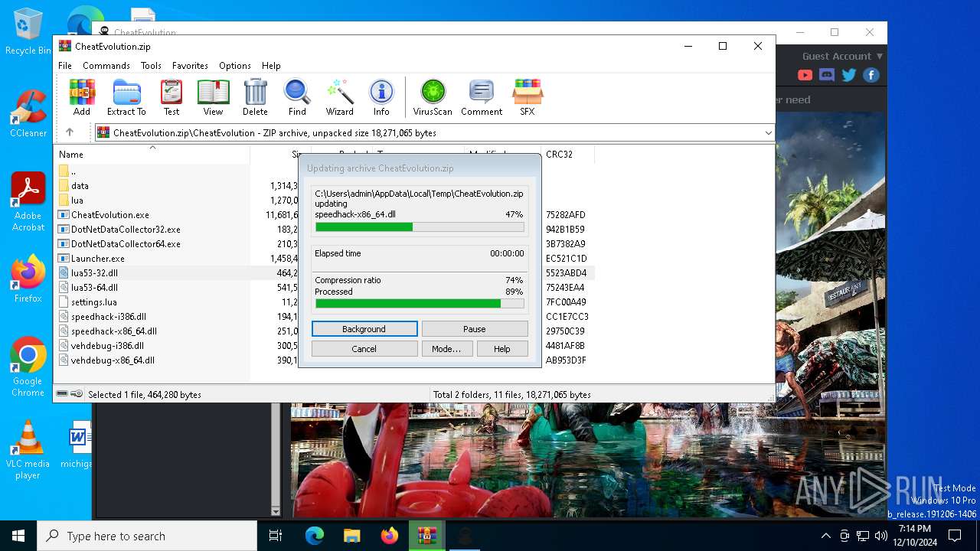Click the Extract To toolbar icon
980x551 pixels.
click(126, 97)
